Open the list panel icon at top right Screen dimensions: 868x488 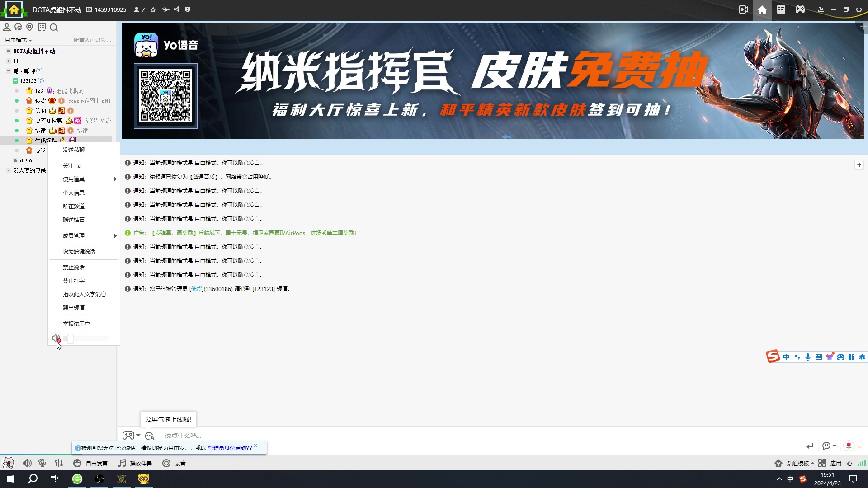coord(781,9)
